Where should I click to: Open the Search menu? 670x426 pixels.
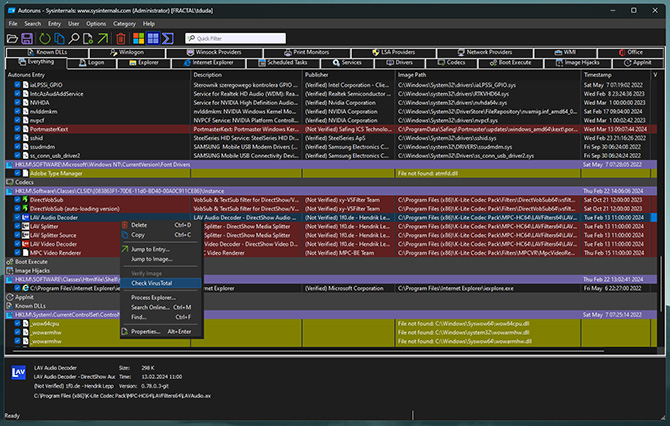(32, 24)
